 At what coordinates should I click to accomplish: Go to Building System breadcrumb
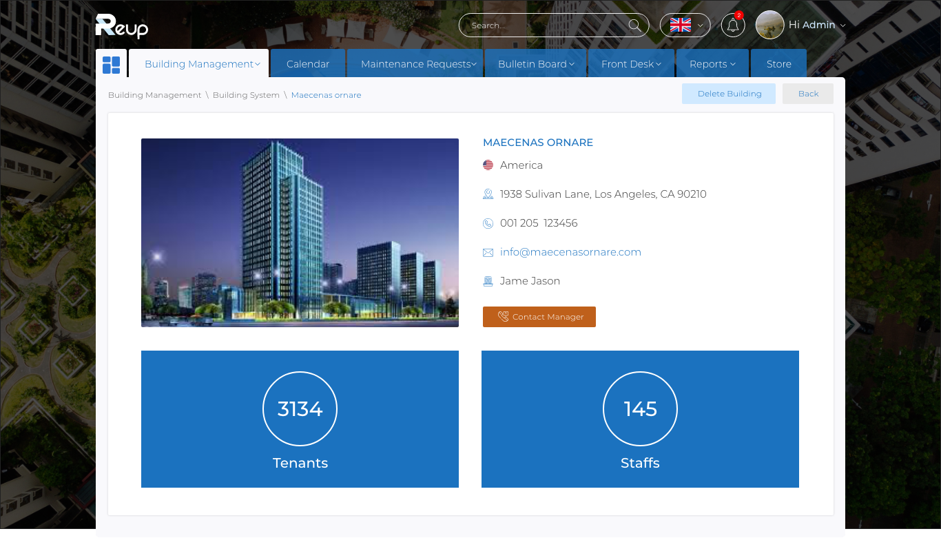pyautogui.click(x=246, y=95)
